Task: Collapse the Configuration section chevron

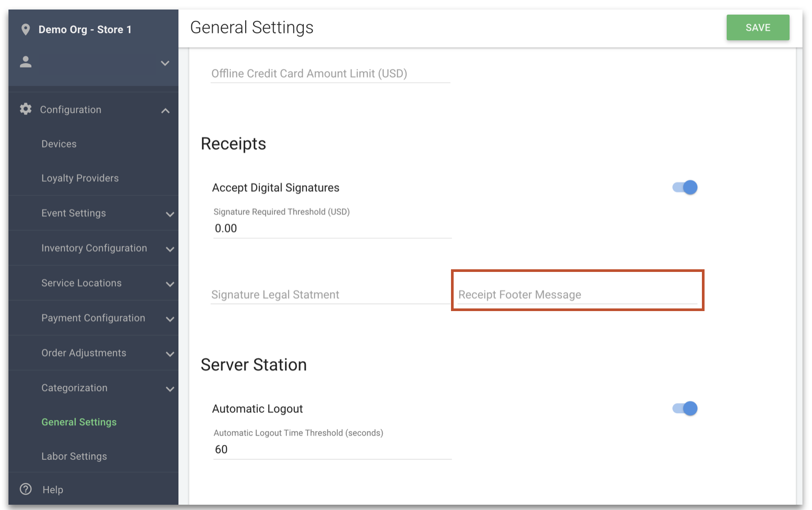Action: tap(165, 110)
